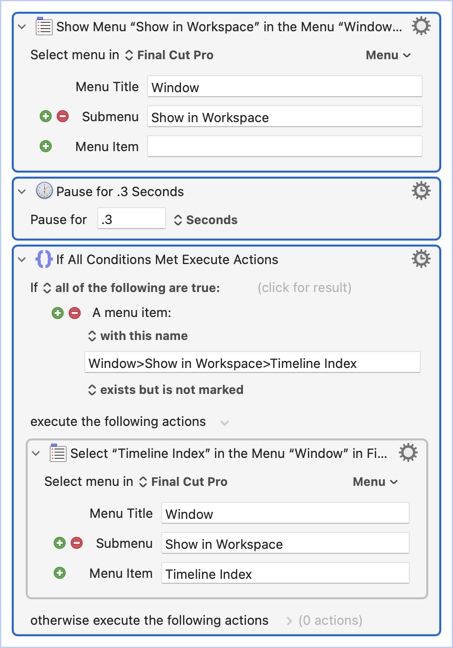Open gear menu of nested Select Timeline Index action

pos(408,453)
